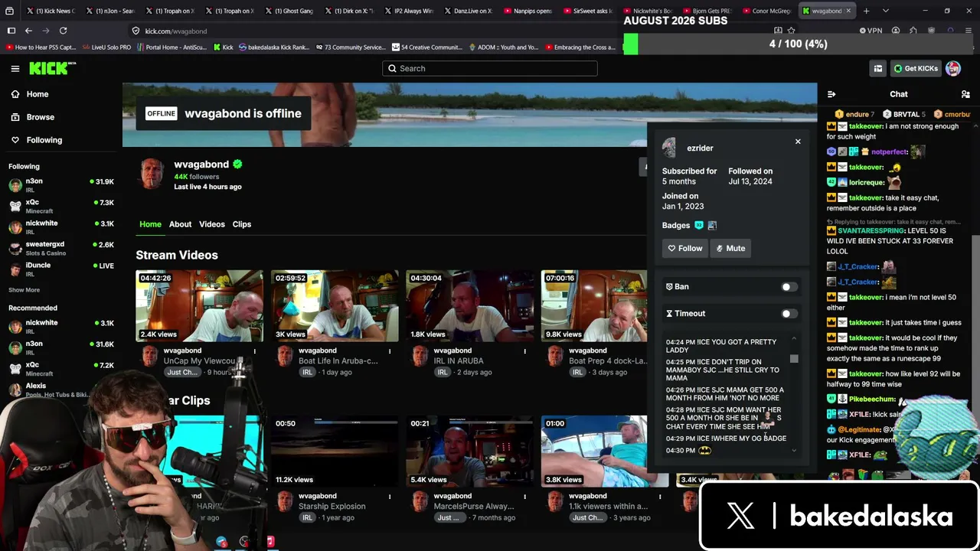
Task: Open the wvagabond channel avatar
Action: [x=152, y=174]
